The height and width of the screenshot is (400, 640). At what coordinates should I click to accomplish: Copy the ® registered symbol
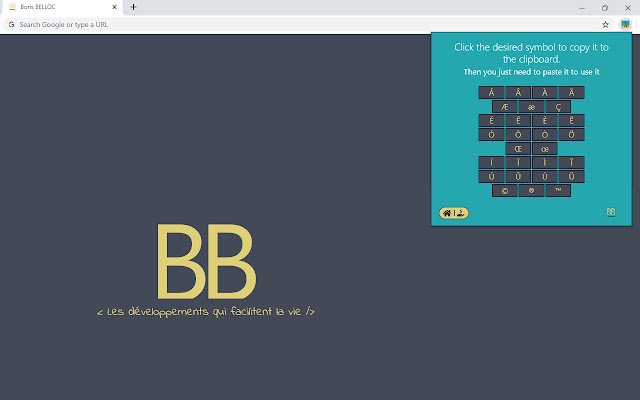531,191
